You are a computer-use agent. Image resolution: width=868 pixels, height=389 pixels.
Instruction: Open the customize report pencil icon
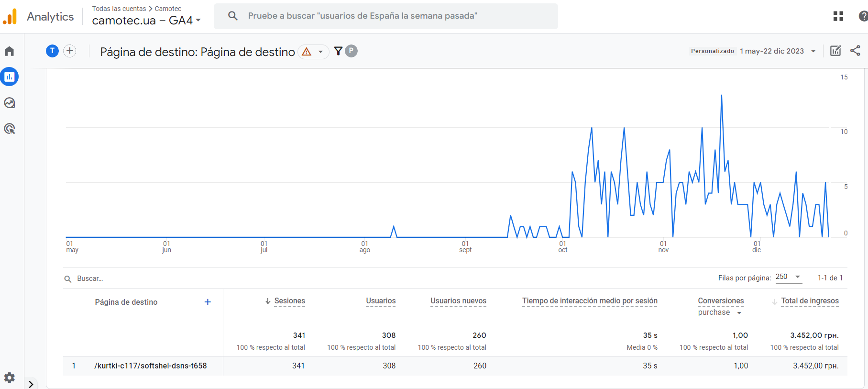835,51
